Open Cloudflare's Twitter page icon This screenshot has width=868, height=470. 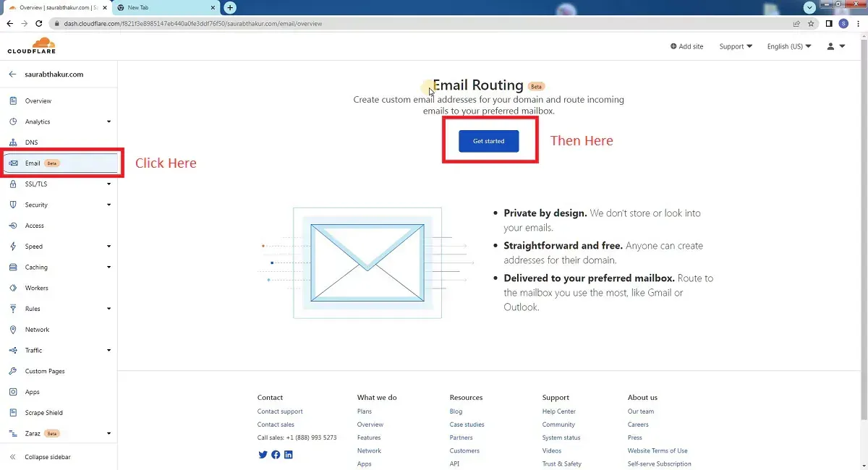point(263,454)
